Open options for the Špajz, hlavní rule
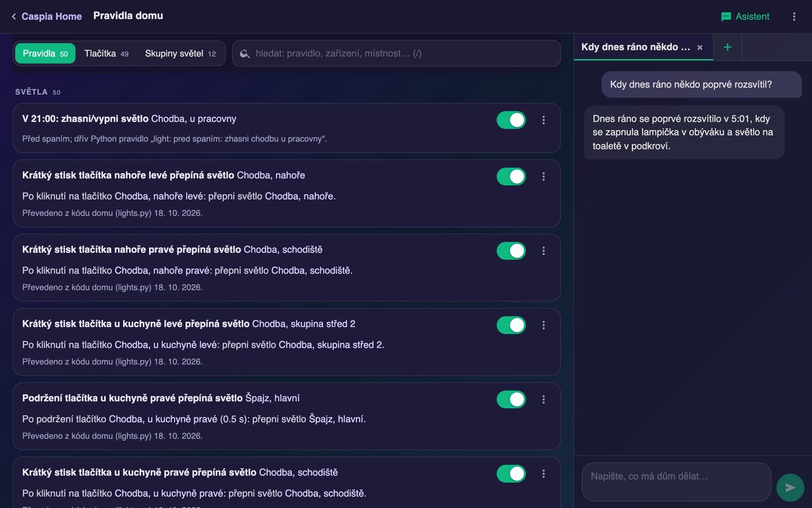The image size is (812, 508). (543, 400)
